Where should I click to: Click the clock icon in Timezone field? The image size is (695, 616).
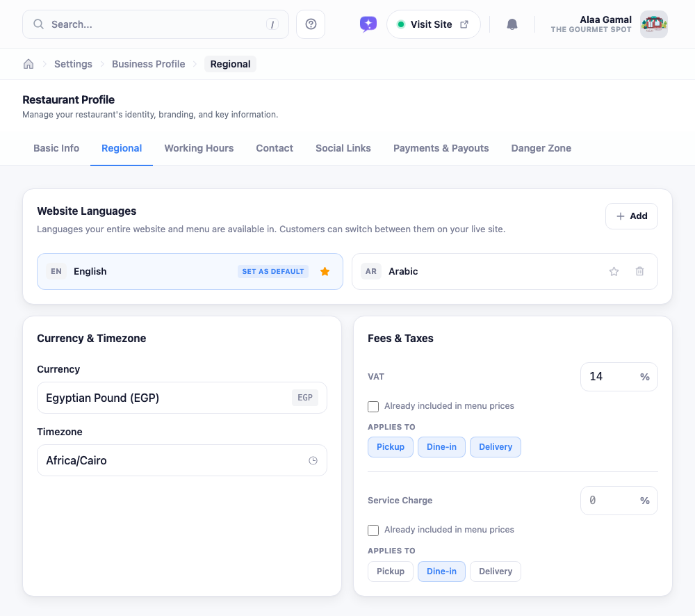313,460
